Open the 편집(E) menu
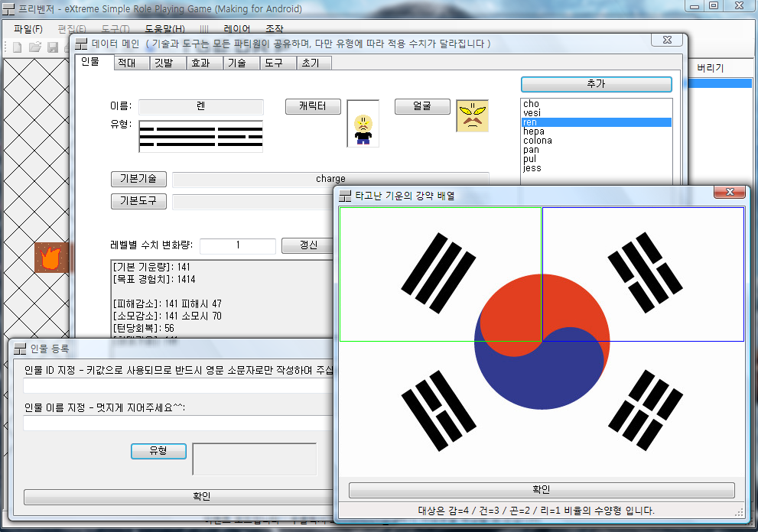758x532 pixels. pos(72,29)
